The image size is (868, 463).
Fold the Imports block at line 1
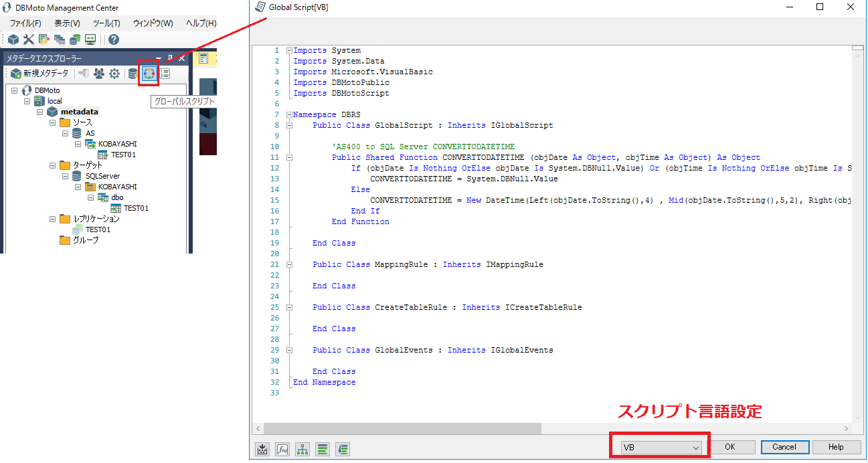click(288, 50)
